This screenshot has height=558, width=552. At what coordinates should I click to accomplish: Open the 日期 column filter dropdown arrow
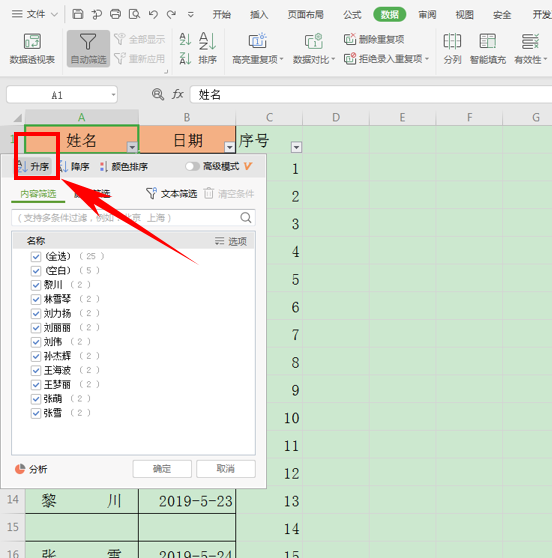230,147
